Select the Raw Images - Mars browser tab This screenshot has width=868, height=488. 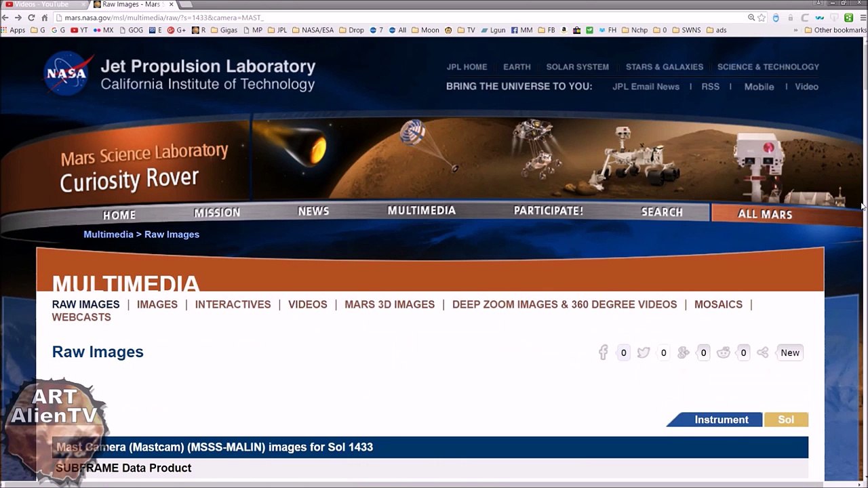click(134, 5)
